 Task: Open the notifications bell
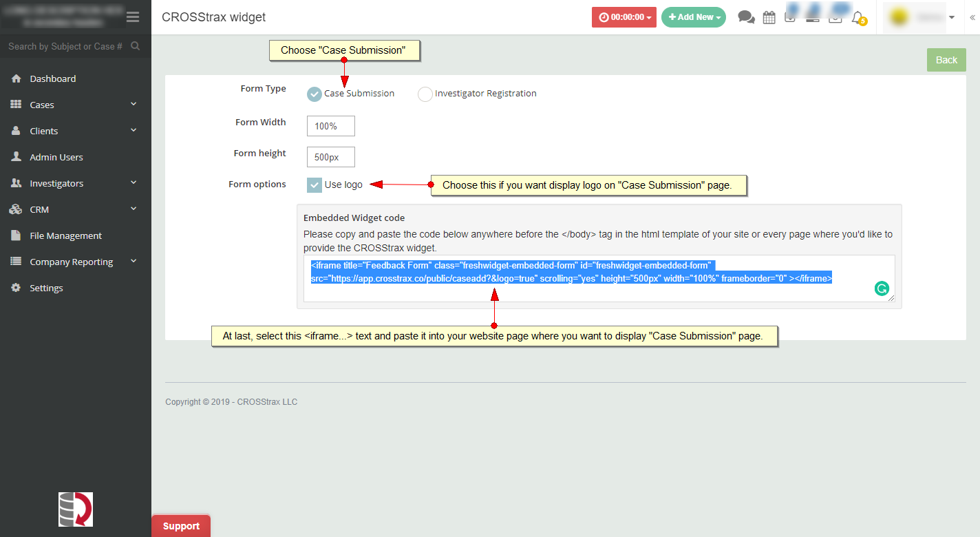click(857, 18)
